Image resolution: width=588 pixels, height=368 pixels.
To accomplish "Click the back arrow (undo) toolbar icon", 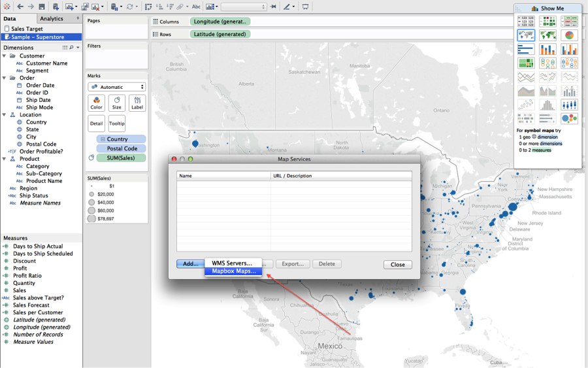I will (20, 7).
